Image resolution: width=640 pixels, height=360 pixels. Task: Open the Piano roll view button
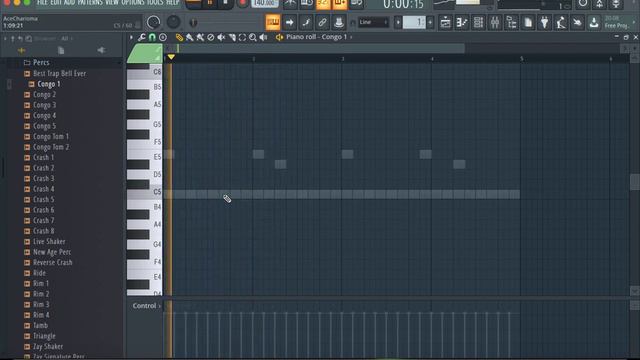click(x=462, y=22)
